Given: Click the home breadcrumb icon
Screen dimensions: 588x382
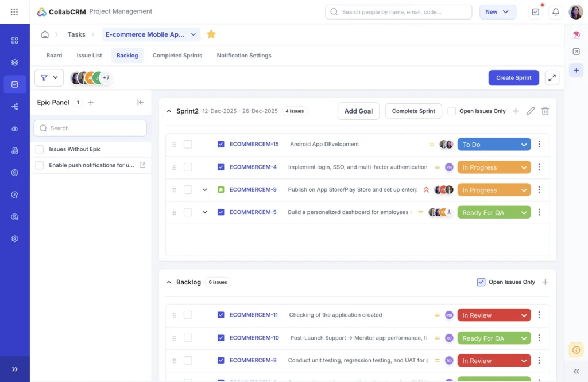Looking at the screenshot, I should click(45, 34).
